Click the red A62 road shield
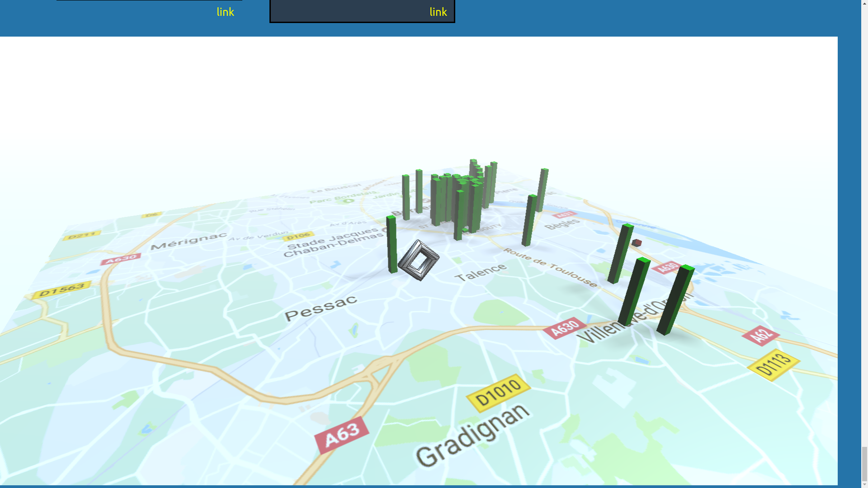The height and width of the screenshot is (488, 868). [760, 336]
